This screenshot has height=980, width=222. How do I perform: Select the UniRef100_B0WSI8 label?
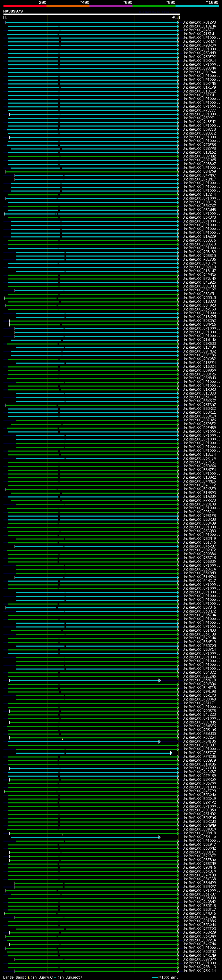[x=199, y=129]
